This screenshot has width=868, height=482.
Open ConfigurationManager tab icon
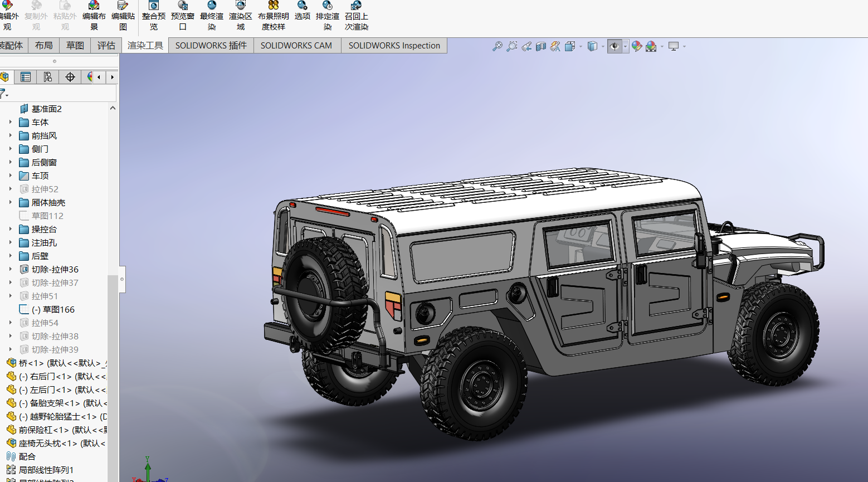tap(48, 77)
